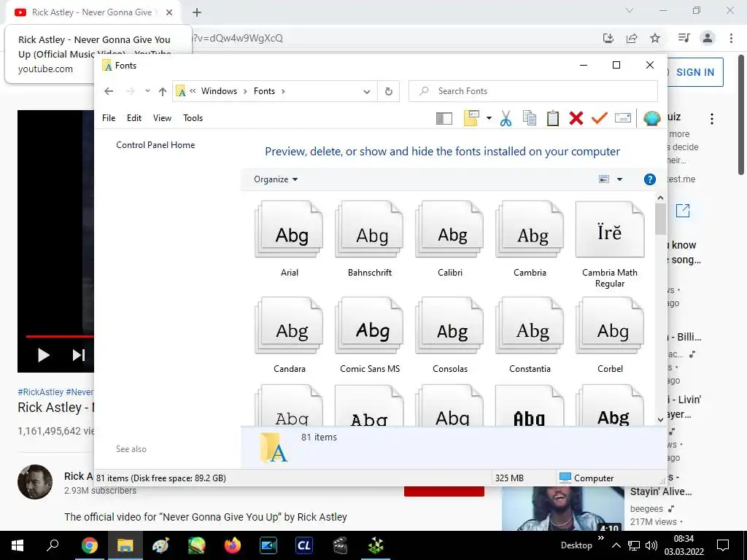Click the Cut scissors icon
This screenshot has height=560, width=747.
(506, 118)
